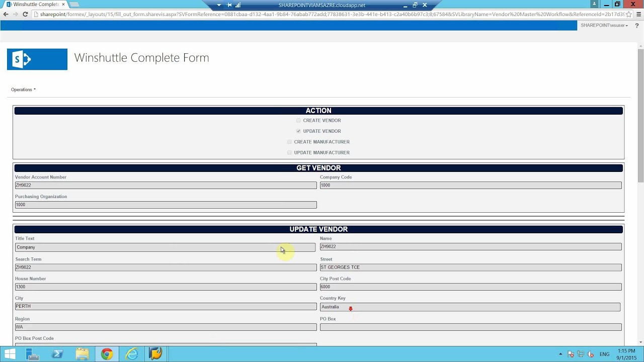Click the Street field ST GEORGES TCE
Screen dimensions: 644x362
click(470, 267)
